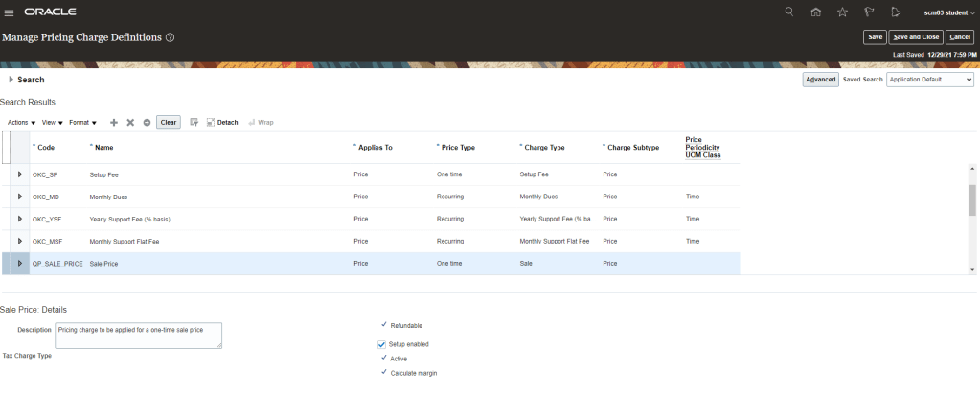The image size is (980, 395).
Task: Click the global search magnifier icon
Action: pyautogui.click(x=789, y=12)
